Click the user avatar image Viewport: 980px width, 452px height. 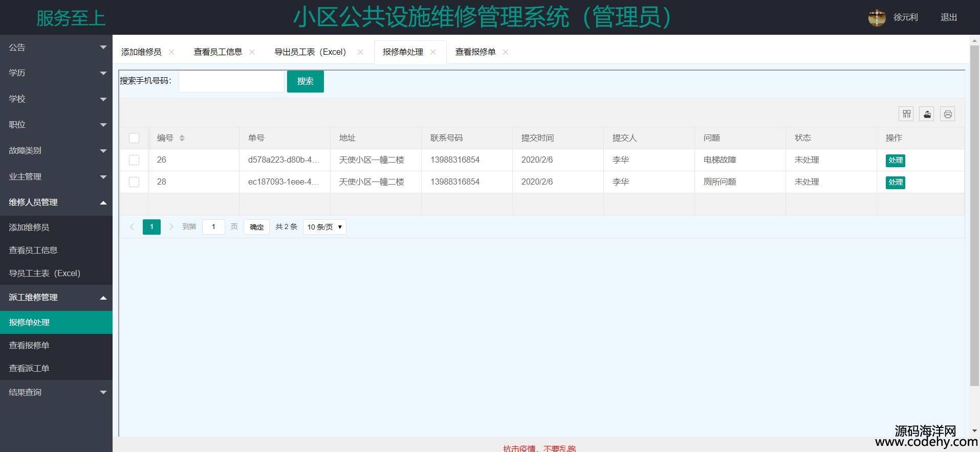pos(877,17)
